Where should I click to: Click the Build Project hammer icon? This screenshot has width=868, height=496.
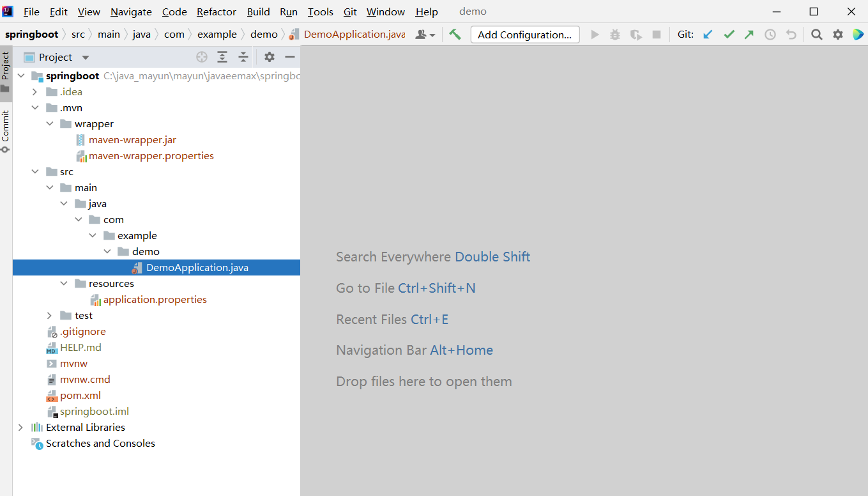click(x=455, y=35)
